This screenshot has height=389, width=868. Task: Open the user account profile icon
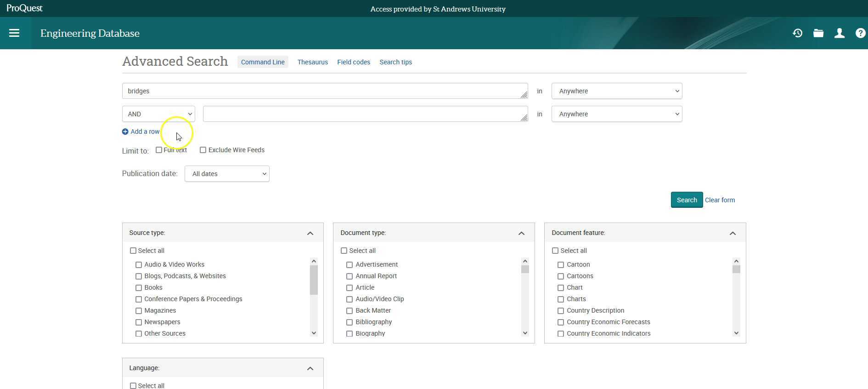839,33
